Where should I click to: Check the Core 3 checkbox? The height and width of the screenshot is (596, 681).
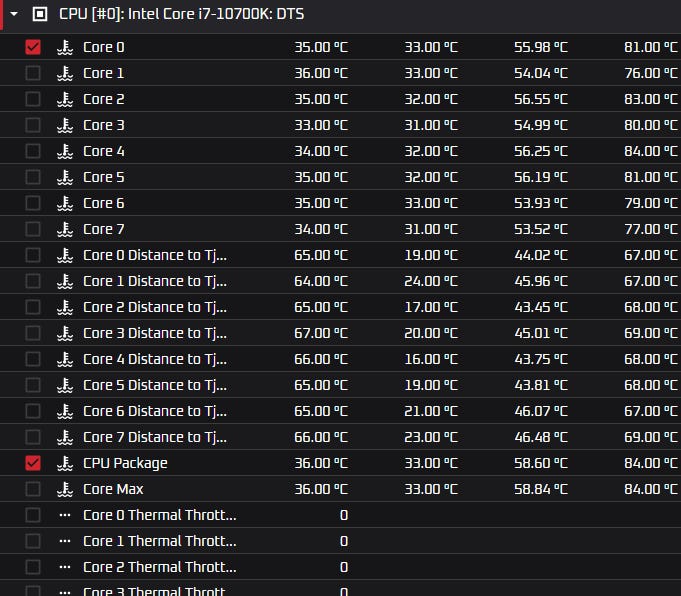point(33,125)
